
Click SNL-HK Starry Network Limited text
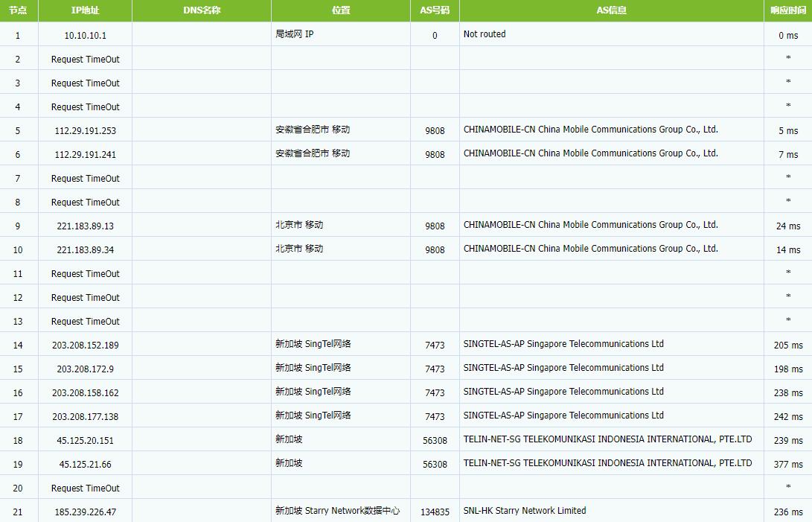[x=525, y=511]
